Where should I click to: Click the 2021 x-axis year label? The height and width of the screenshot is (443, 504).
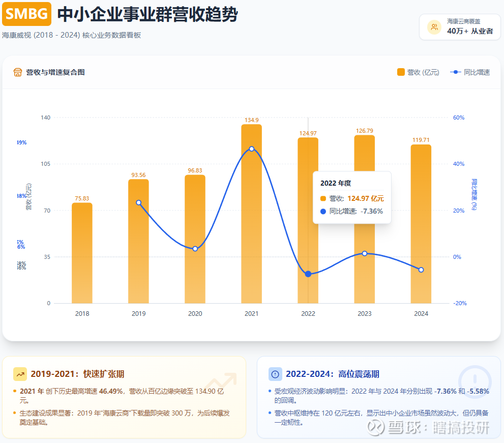pyautogui.click(x=251, y=313)
